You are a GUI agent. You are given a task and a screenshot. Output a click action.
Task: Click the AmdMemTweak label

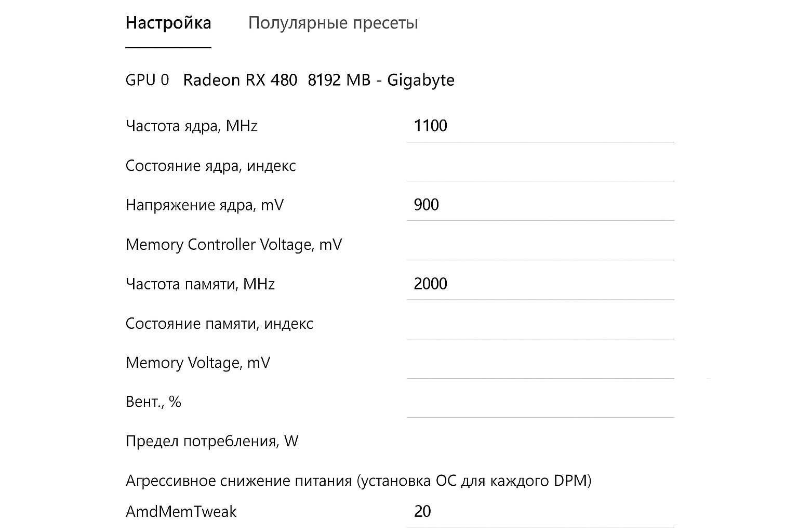[181, 512]
